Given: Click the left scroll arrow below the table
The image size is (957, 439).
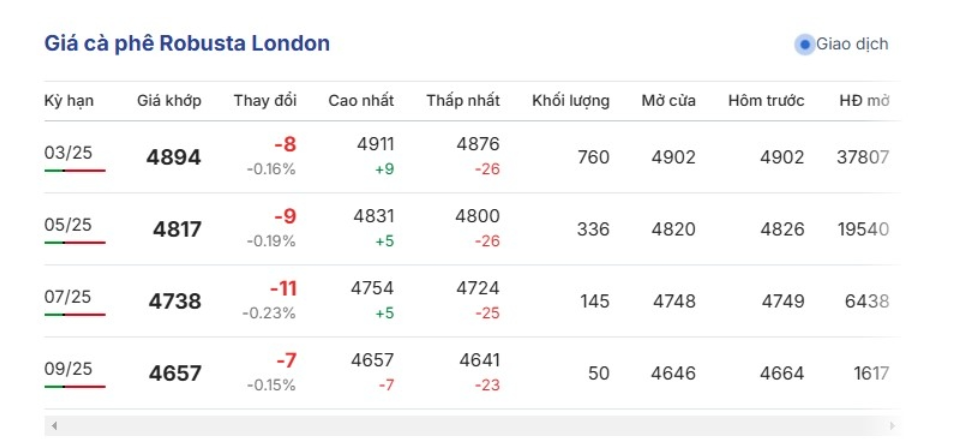Looking at the screenshot, I should tap(54, 426).
